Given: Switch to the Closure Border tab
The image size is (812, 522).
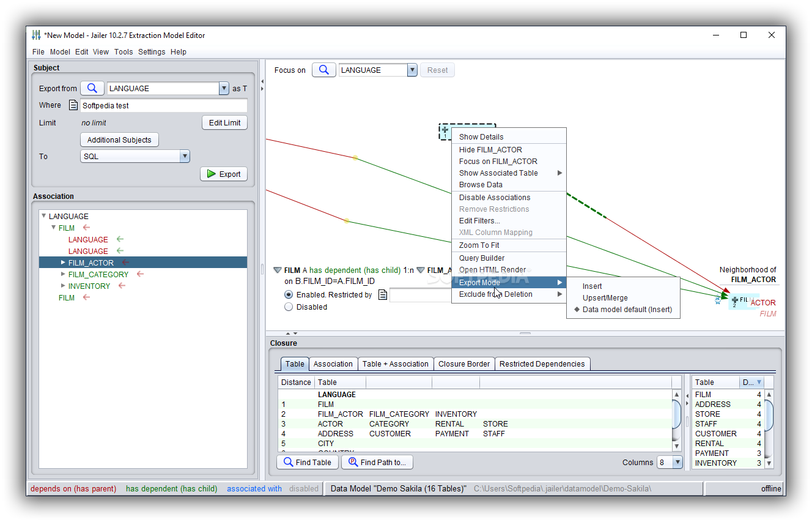Looking at the screenshot, I should coord(464,364).
